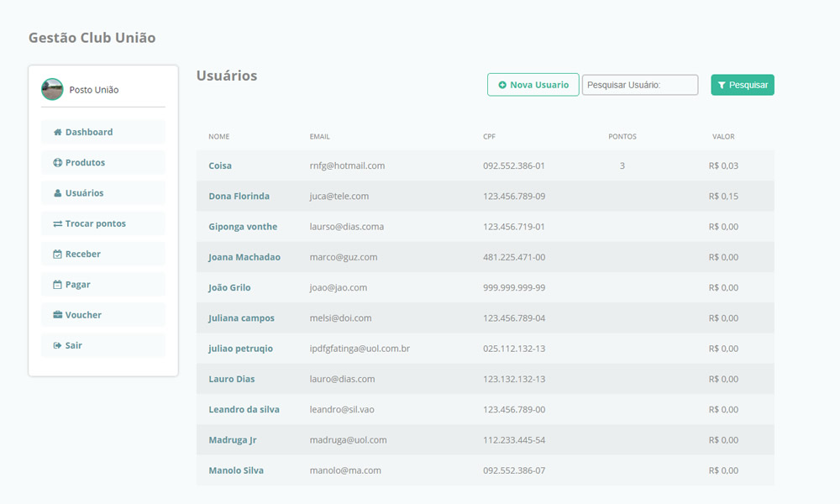Select user João Grilo in list
The width and height of the screenshot is (840, 504).
(229, 288)
